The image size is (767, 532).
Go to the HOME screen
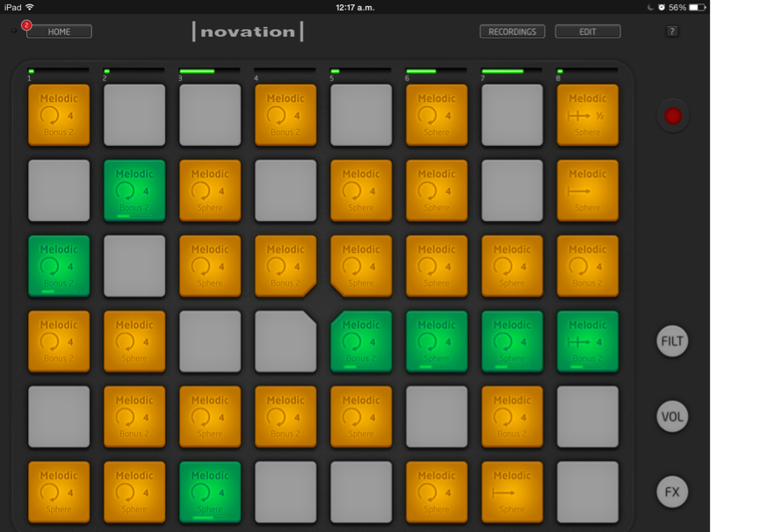(x=59, y=32)
